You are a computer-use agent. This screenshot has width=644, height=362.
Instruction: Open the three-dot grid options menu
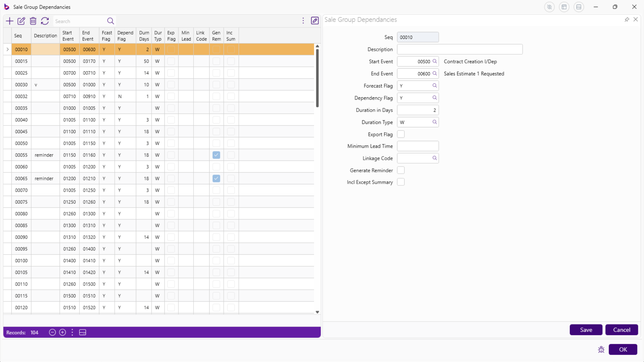pyautogui.click(x=303, y=21)
